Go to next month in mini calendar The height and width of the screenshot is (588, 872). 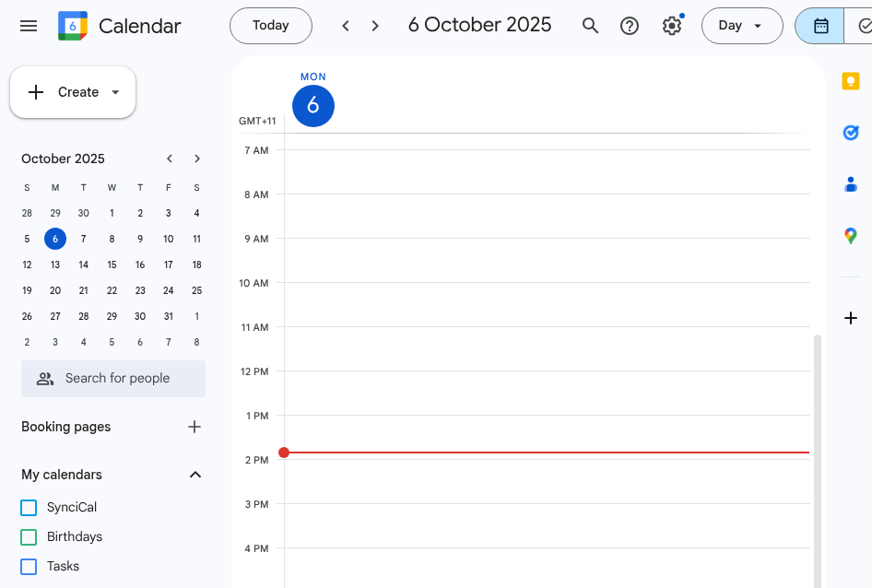pos(197,159)
